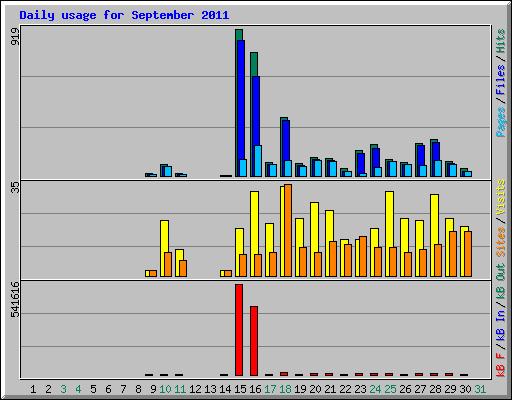Click day 7 on the x-axis
The height and width of the screenshot is (400, 512).
coord(123,389)
